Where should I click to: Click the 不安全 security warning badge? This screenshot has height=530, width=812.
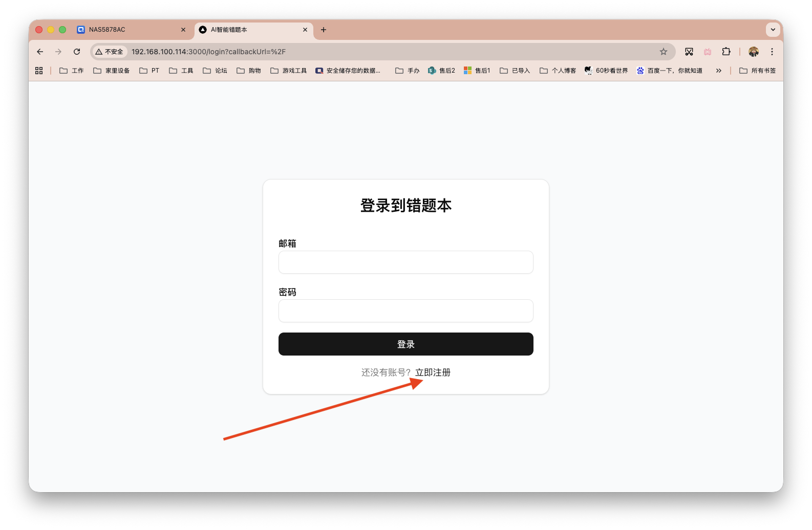click(x=110, y=52)
